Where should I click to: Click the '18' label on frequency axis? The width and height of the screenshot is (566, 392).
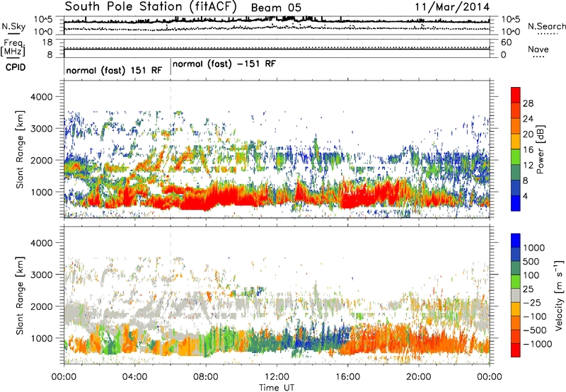[47, 42]
